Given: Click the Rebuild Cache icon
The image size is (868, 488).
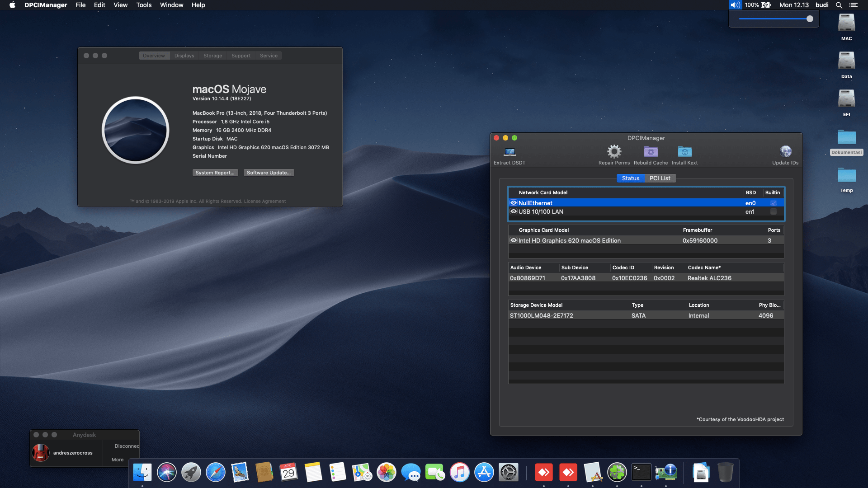Looking at the screenshot, I should [x=651, y=154].
